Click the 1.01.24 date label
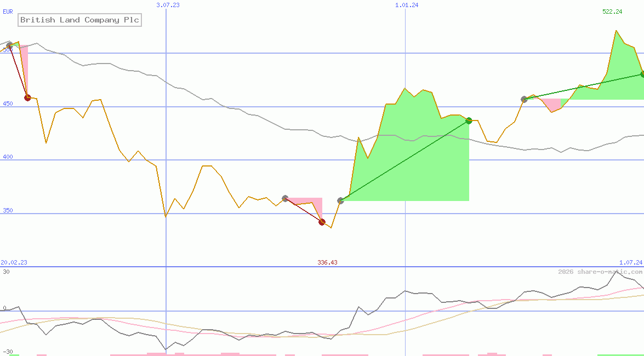 (x=407, y=5)
